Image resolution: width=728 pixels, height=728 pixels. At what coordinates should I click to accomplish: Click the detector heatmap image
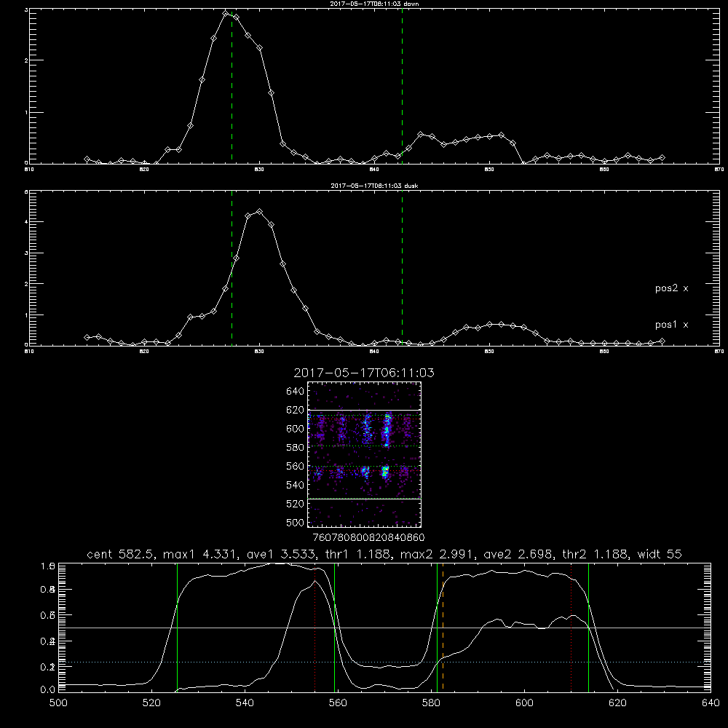coord(365,454)
